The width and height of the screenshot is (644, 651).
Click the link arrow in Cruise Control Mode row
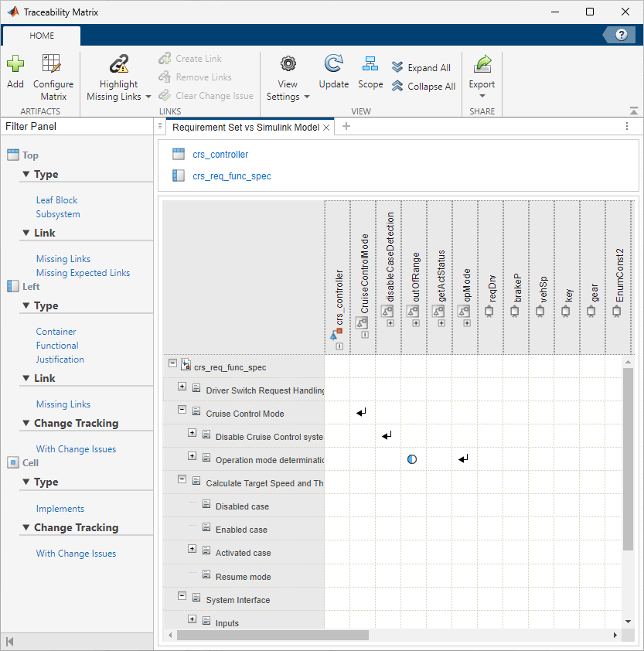tap(361, 412)
